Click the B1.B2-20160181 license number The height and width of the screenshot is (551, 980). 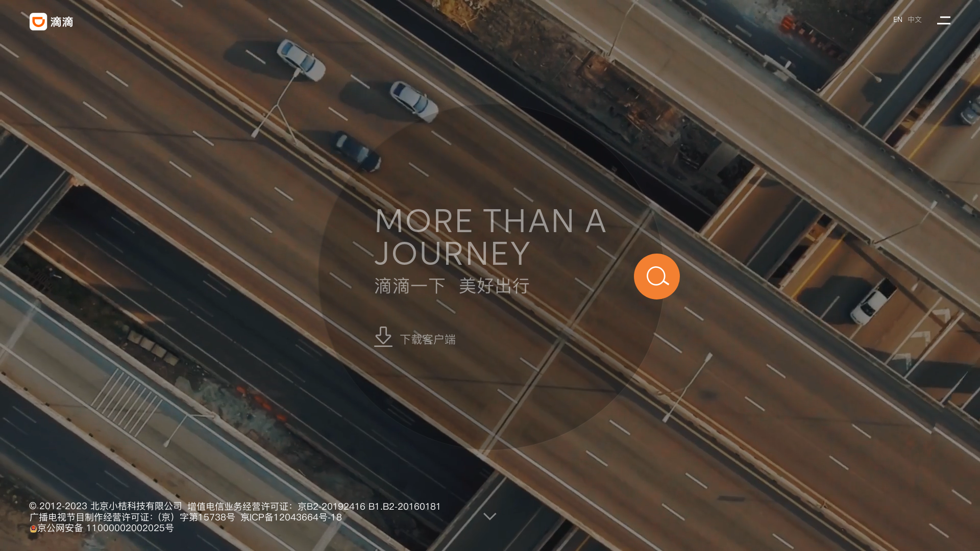[404, 507]
